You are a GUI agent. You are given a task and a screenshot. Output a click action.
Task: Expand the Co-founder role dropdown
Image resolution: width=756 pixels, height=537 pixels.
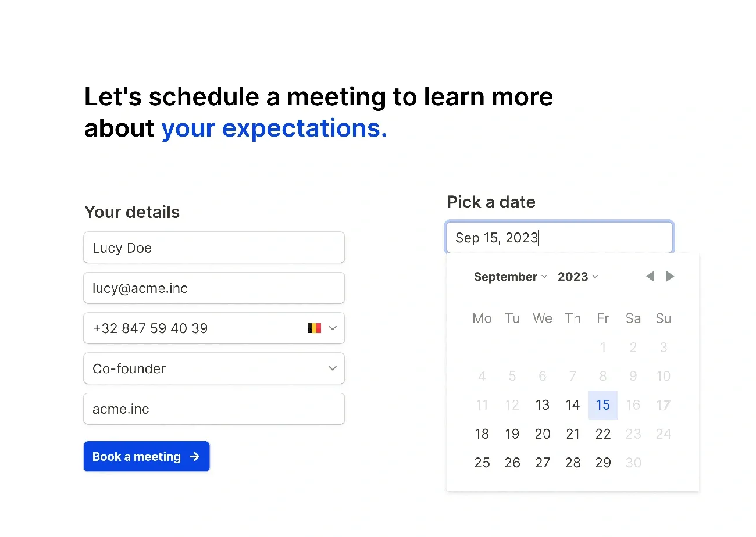(x=332, y=368)
